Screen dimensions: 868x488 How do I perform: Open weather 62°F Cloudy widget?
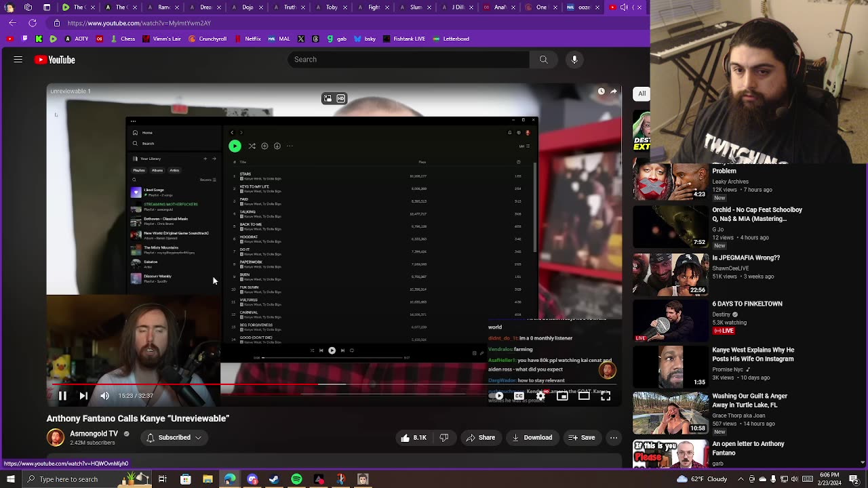(x=701, y=479)
